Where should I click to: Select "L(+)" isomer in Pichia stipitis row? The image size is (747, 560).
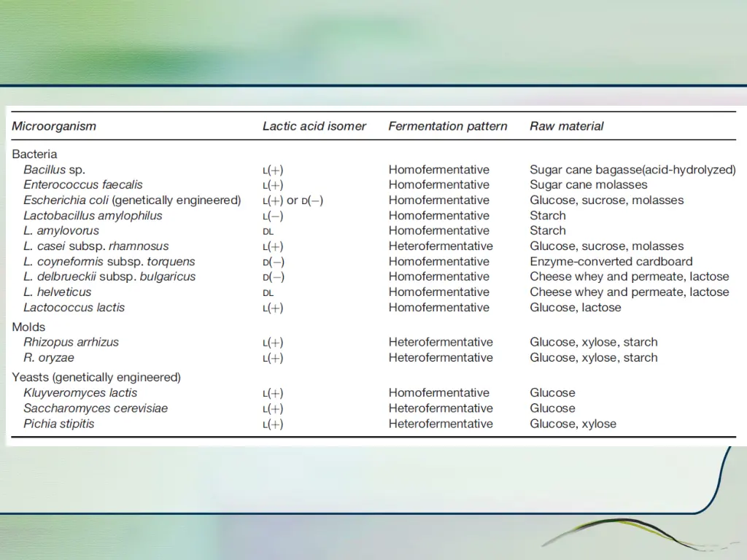click(273, 424)
